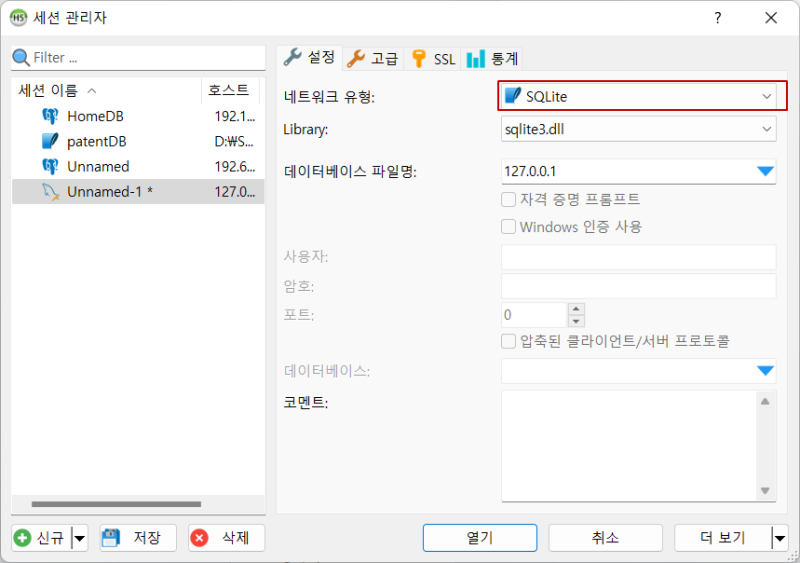800x563 pixels.
Task: Click the 포트 value field showing 0
Action: 534,315
